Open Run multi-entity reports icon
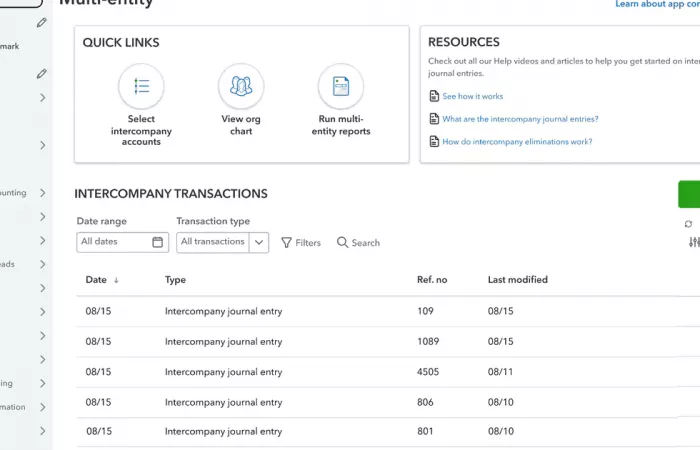This screenshot has width=700, height=450. (x=341, y=86)
